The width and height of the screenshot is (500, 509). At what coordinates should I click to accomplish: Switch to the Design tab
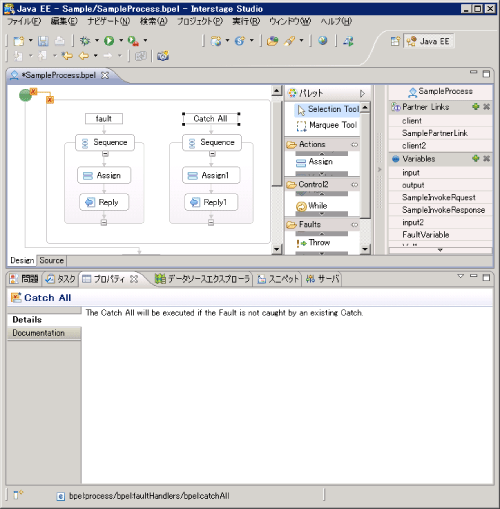[x=22, y=260]
